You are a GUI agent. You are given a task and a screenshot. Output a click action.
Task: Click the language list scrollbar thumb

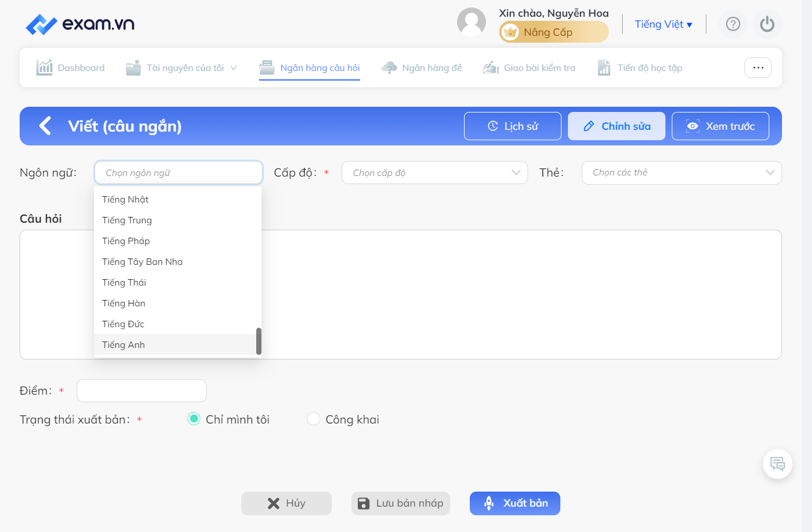coord(259,341)
